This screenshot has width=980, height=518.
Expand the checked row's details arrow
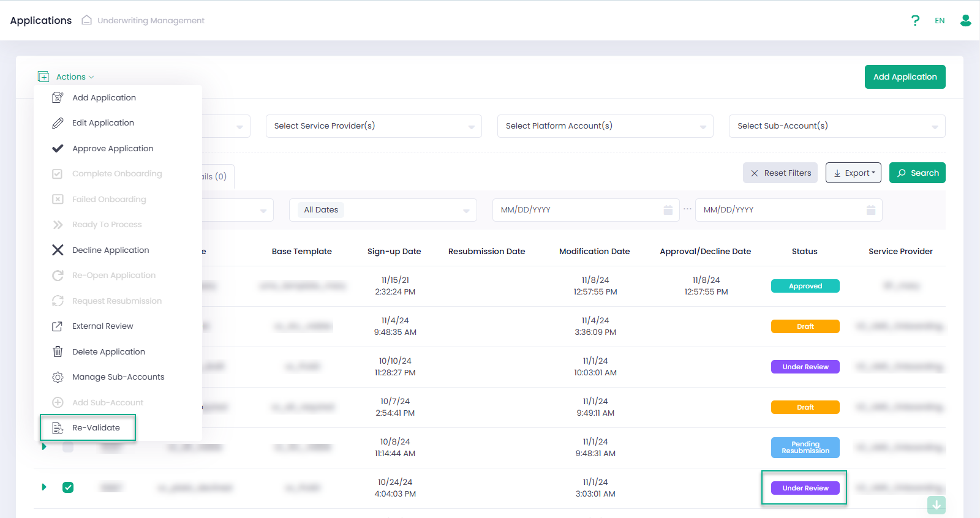coord(44,487)
